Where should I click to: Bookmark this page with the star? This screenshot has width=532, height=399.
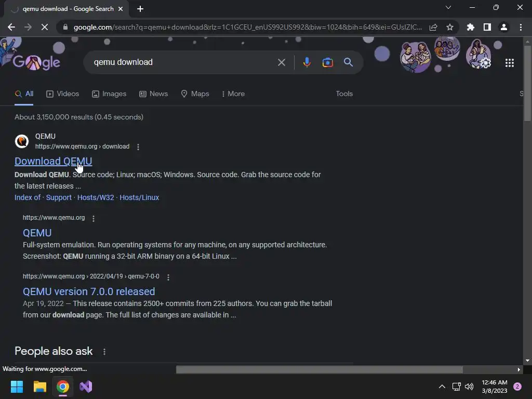(450, 27)
